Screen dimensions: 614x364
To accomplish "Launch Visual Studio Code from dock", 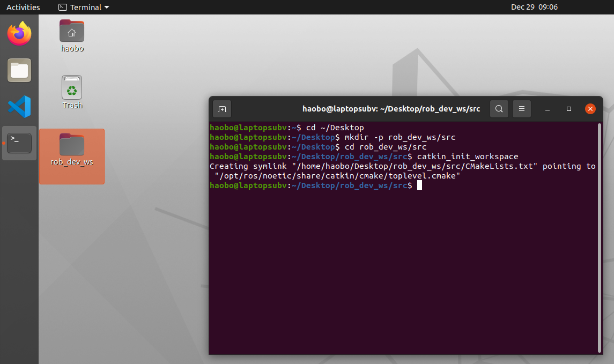I will [x=19, y=107].
